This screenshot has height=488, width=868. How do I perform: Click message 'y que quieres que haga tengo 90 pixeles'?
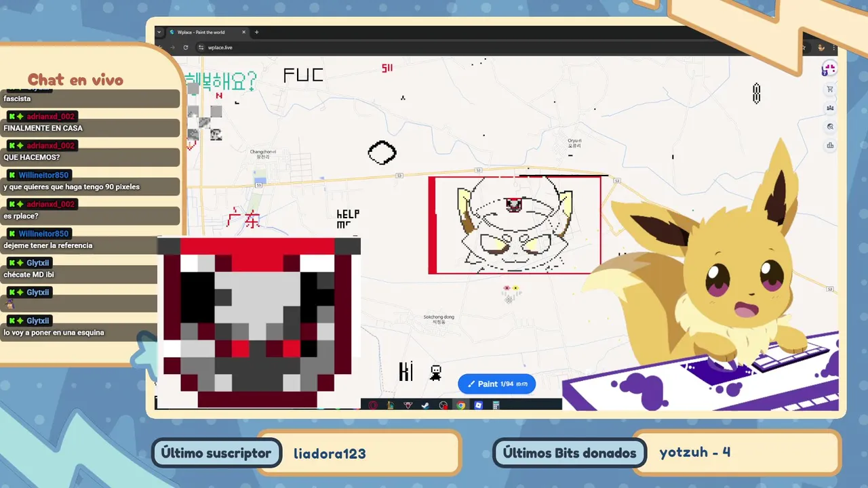[90, 186]
